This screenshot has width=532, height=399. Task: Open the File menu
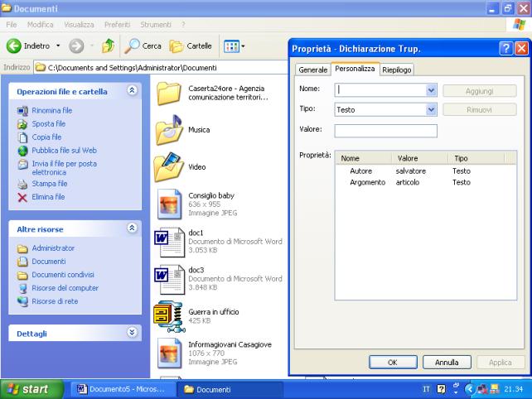tap(12, 25)
